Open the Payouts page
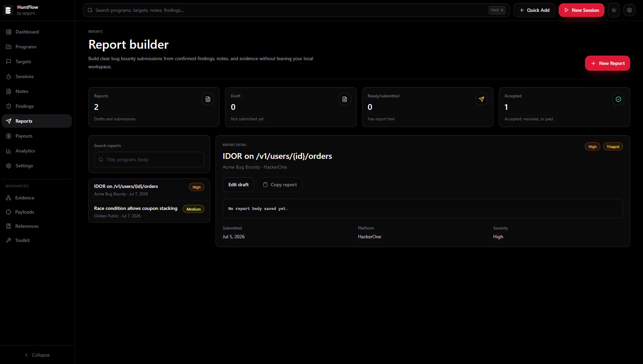 (x=37, y=136)
